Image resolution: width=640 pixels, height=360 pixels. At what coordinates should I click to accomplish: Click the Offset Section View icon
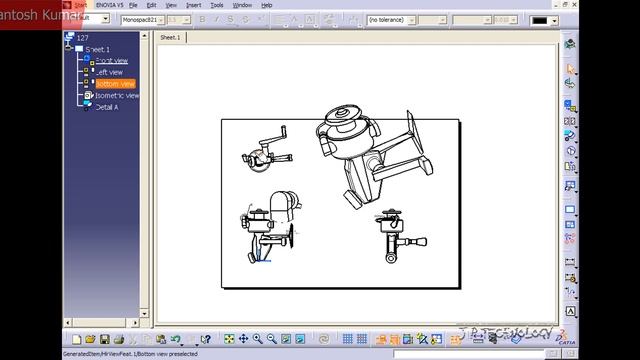[x=570, y=121]
